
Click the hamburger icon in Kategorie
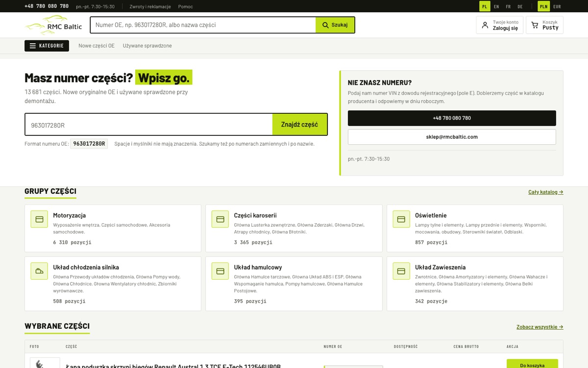coord(33,46)
